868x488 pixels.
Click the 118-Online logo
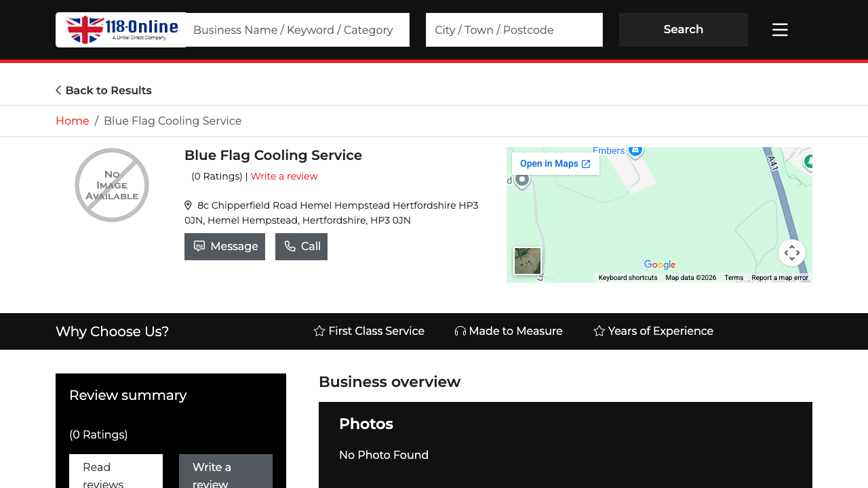pos(121,29)
